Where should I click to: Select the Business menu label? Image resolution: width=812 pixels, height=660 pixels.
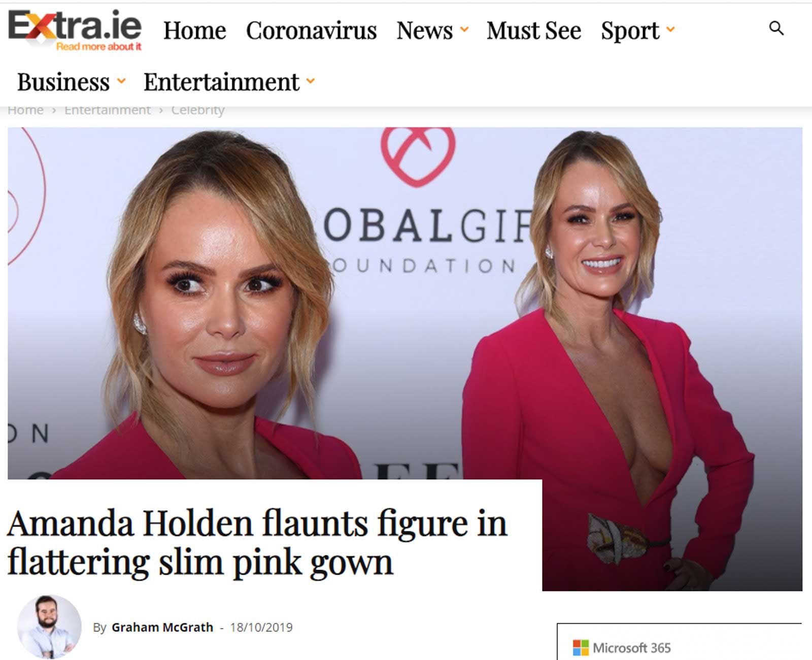pyautogui.click(x=63, y=82)
